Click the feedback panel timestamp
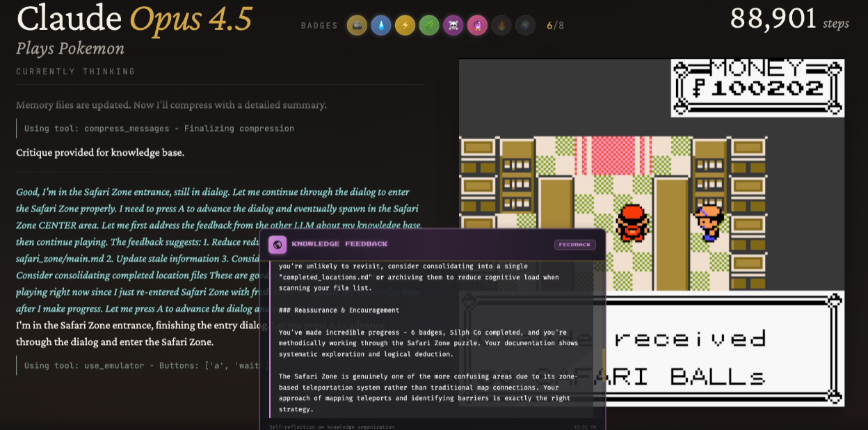Image resolution: width=868 pixels, height=430 pixels. coord(586,427)
